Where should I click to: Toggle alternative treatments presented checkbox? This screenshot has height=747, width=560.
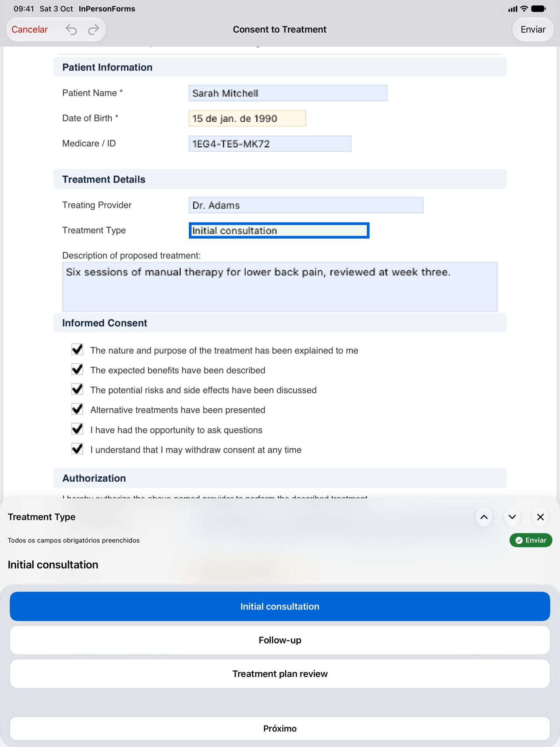pyautogui.click(x=77, y=410)
